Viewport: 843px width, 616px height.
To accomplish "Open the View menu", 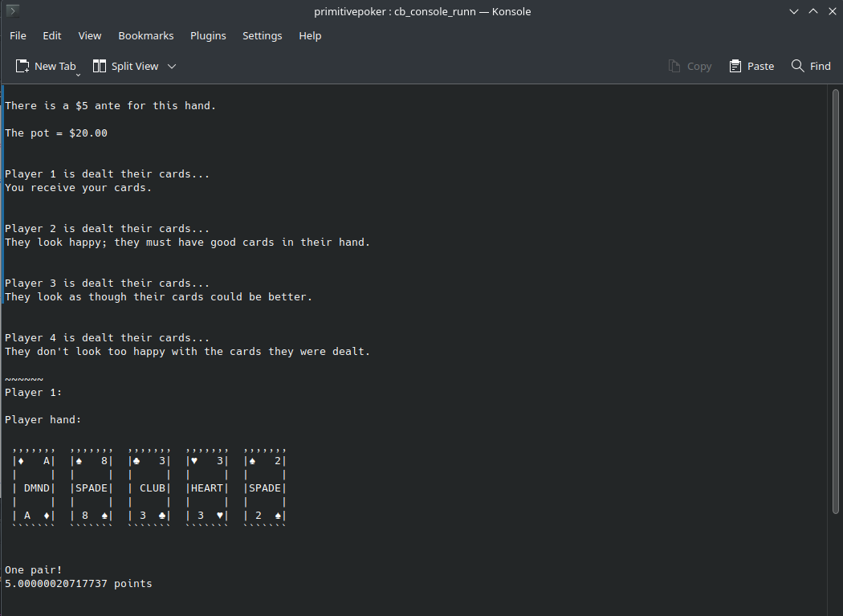I will (89, 35).
